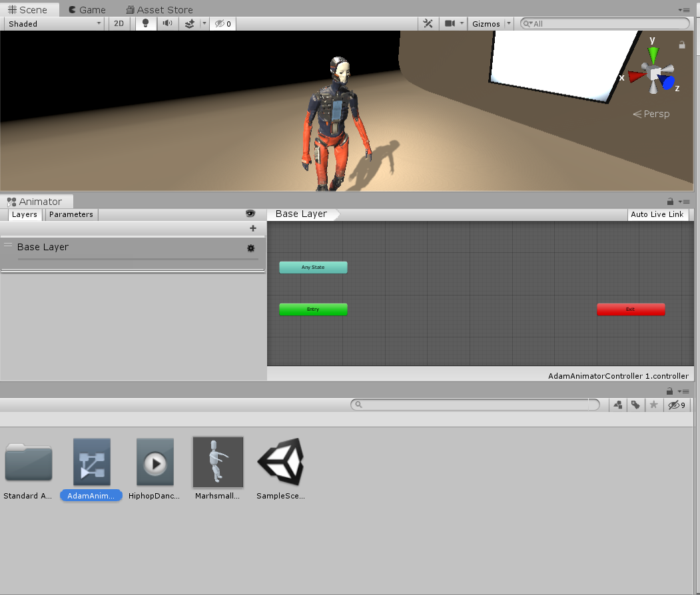Toggle scene audio with the speaker icon
Viewport: 700px width, 595px height.
pyautogui.click(x=167, y=23)
